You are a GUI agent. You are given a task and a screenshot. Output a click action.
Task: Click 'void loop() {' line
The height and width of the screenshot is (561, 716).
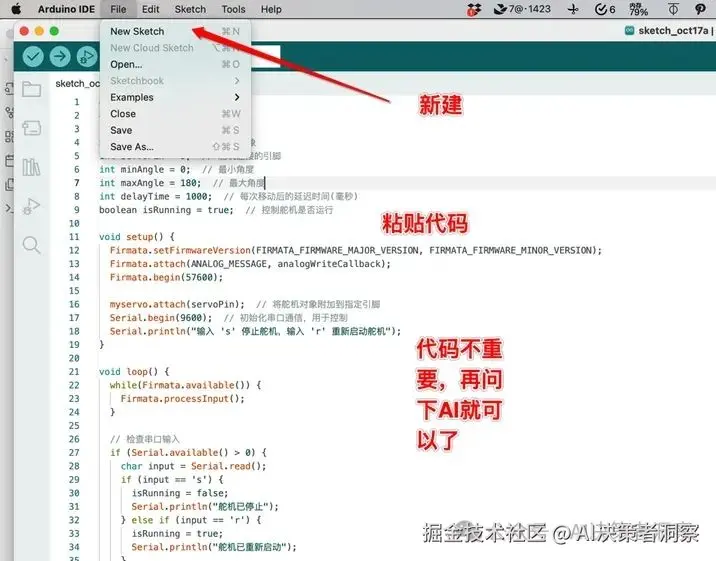(134, 372)
